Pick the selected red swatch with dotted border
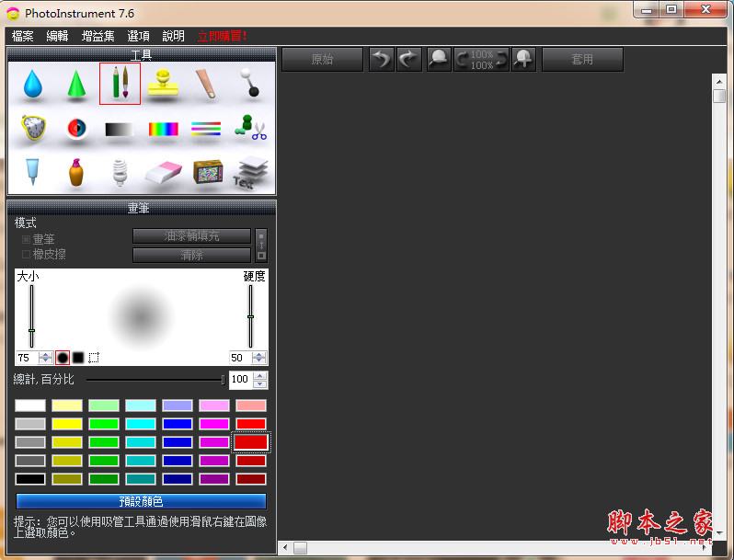Screen dimensions: 734x560 (x=251, y=442)
